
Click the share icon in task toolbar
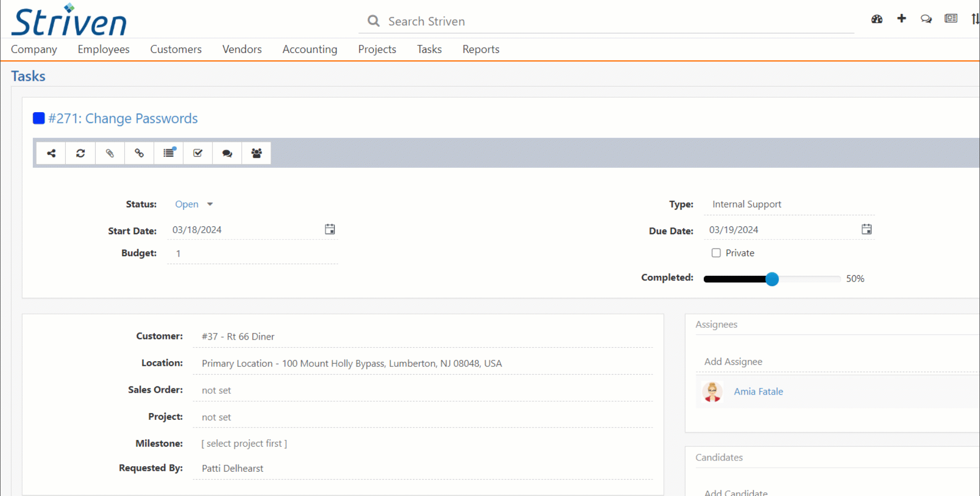tap(51, 153)
